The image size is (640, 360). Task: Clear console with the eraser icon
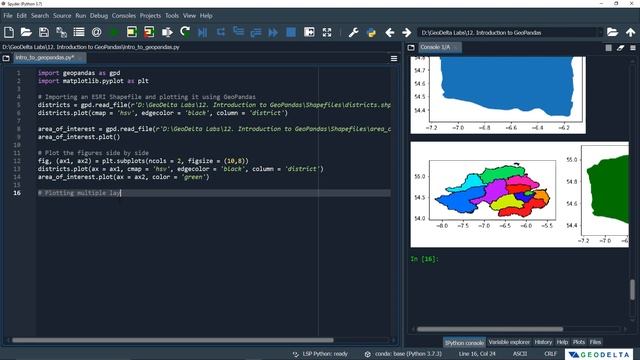pos(620,48)
